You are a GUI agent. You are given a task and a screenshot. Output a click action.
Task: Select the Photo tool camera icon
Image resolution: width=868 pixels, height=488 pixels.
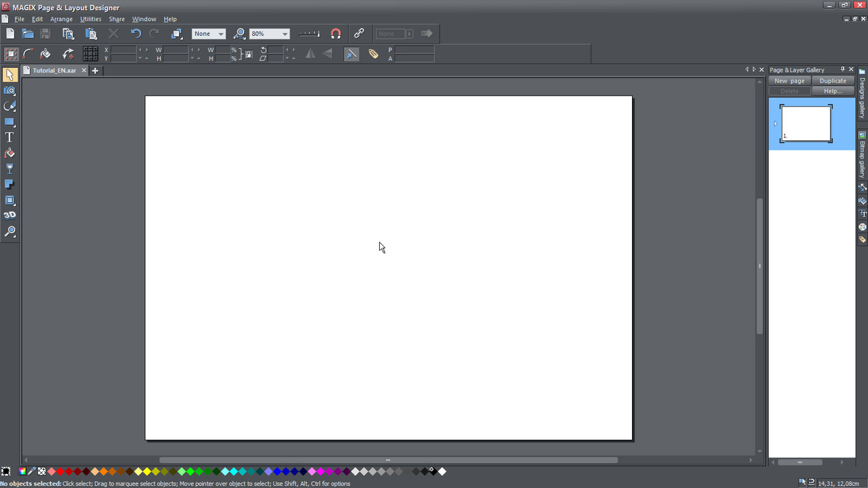[x=9, y=90]
